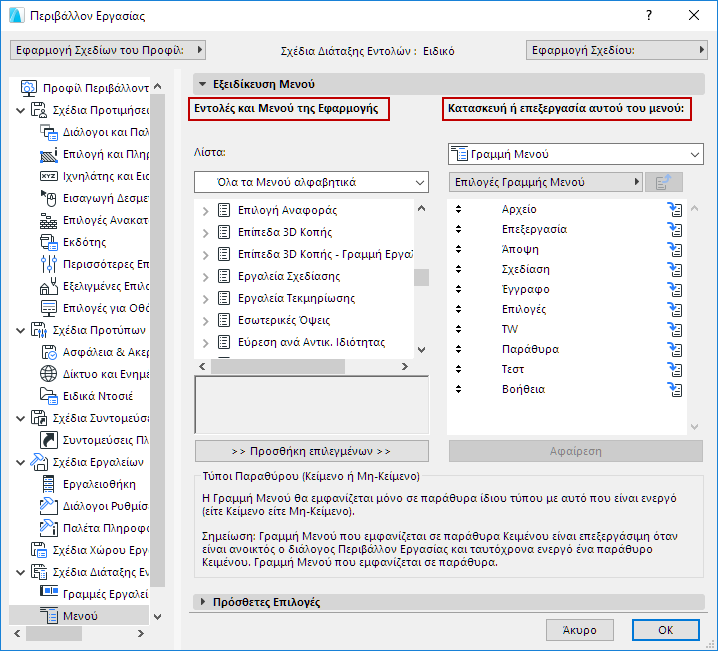This screenshot has height=651, width=718.
Task: Click the Προφίλ Περιβάλλοντος icon in tree
Action: click(29, 88)
